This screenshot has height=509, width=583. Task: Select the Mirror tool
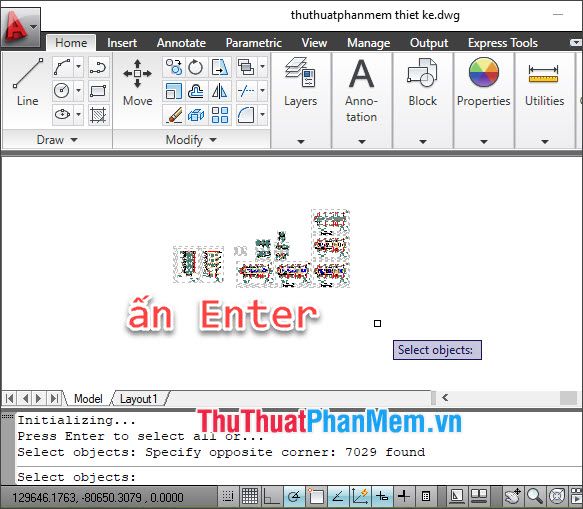[x=220, y=91]
